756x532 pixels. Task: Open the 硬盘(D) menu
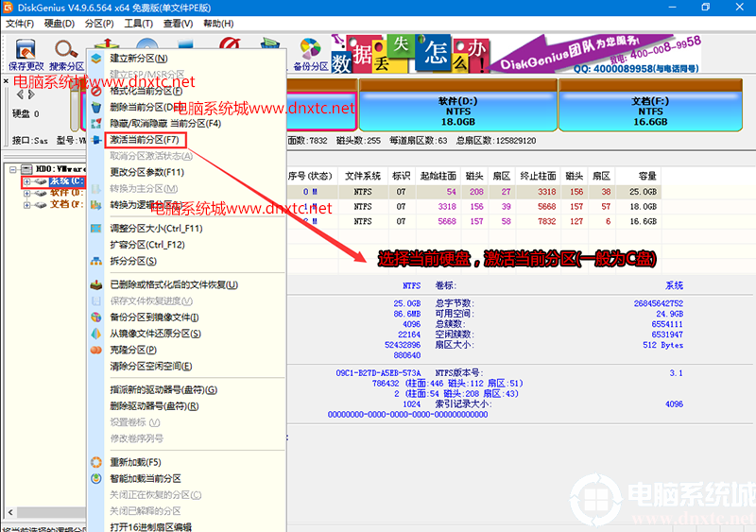point(60,24)
